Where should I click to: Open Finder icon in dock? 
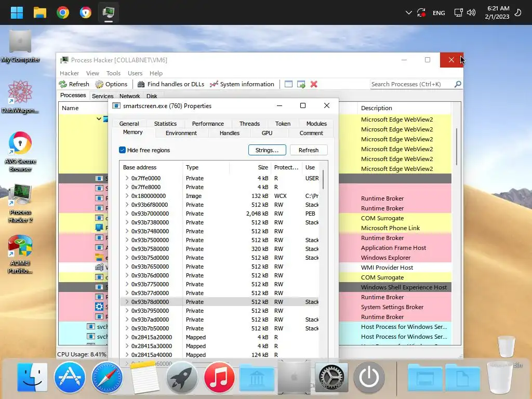32,377
